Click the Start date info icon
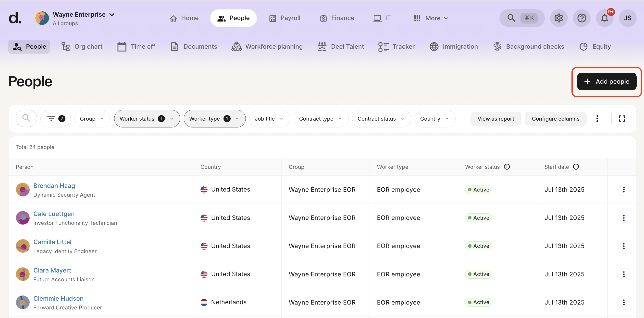The width and height of the screenshot is (644, 318). pyautogui.click(x=576, y=167)
